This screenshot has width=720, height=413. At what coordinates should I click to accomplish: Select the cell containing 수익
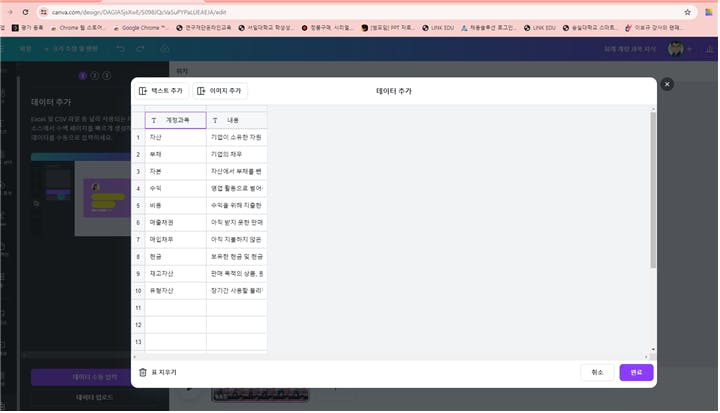click(x=175, y=188)
